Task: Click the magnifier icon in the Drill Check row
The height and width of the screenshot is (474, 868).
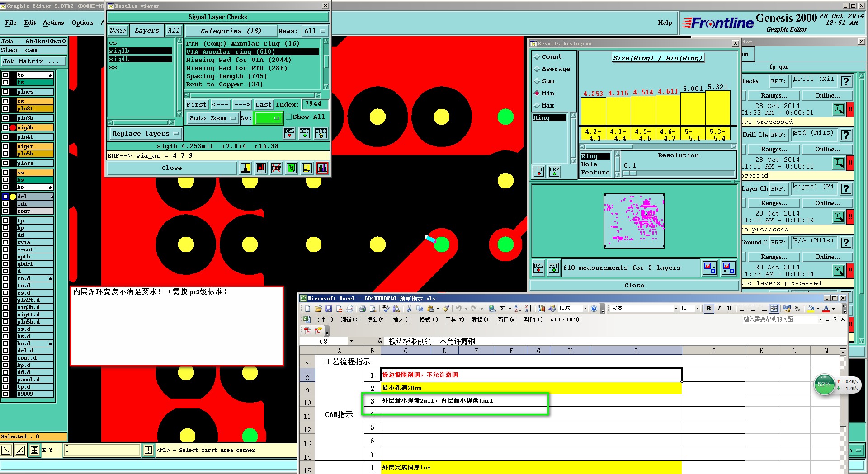Action: [x=839, y=163]
